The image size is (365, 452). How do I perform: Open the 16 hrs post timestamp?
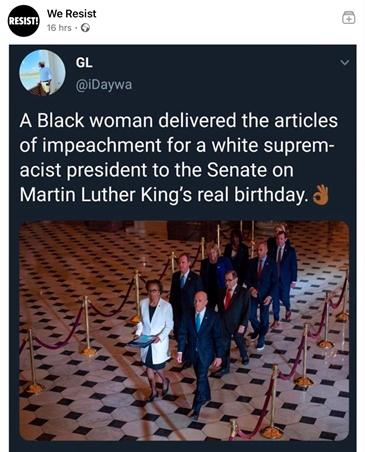point(59,28)
